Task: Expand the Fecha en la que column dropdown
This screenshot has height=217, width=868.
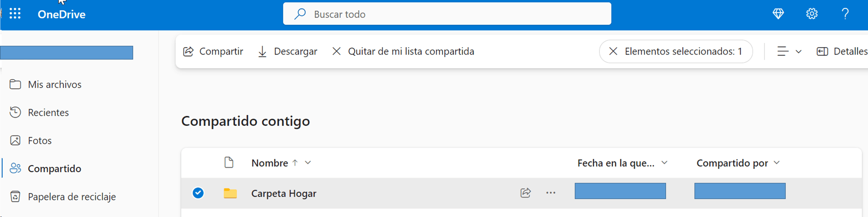Action: click(664, 163)
